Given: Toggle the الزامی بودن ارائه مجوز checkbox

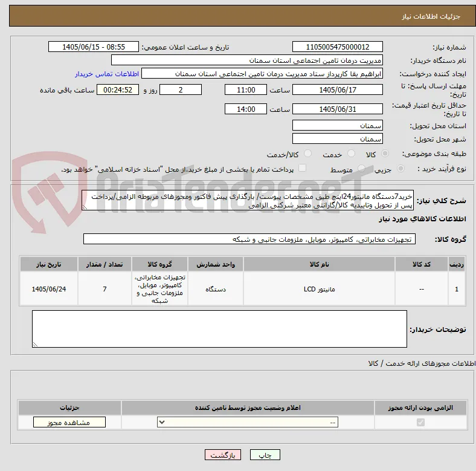Looking at the screenshot, I should [x=420, y=423].
